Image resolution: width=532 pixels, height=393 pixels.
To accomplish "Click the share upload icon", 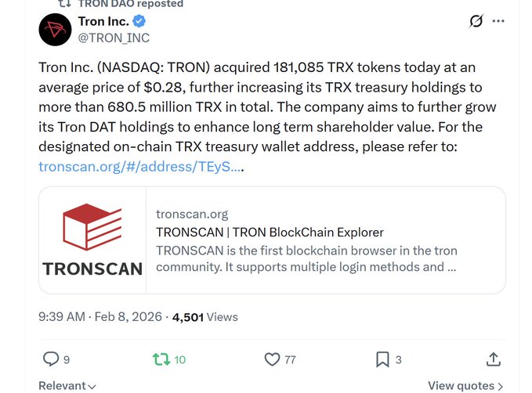I will (x=493, y=359).
